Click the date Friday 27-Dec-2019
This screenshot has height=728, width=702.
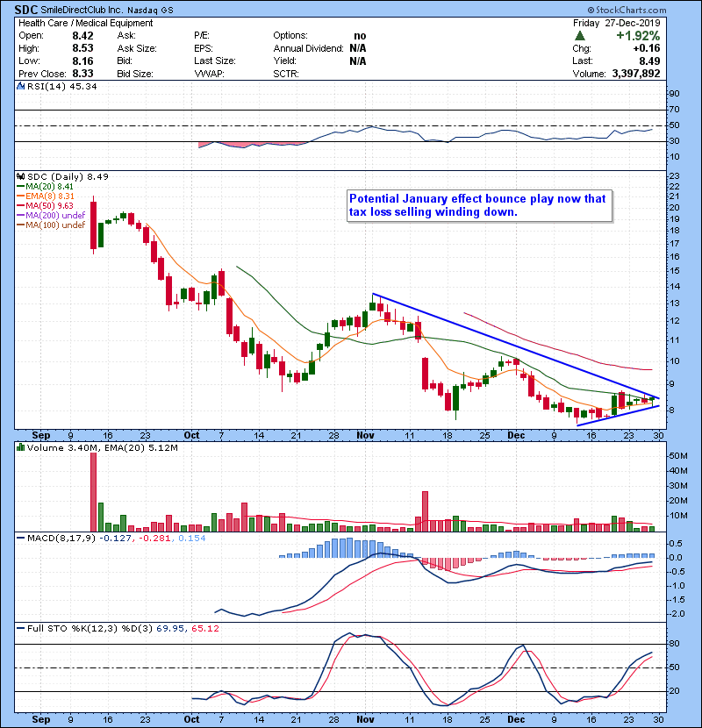(616, 23)
